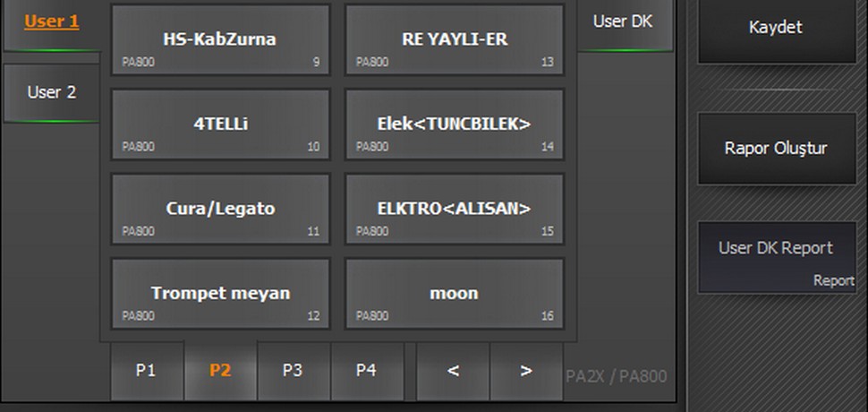Open the User DK Report button

tap(776, 257)
